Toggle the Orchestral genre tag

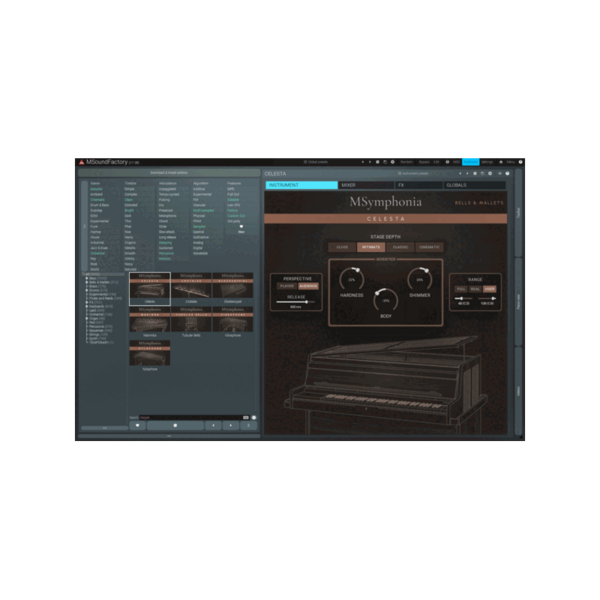[x=97, y=253]
